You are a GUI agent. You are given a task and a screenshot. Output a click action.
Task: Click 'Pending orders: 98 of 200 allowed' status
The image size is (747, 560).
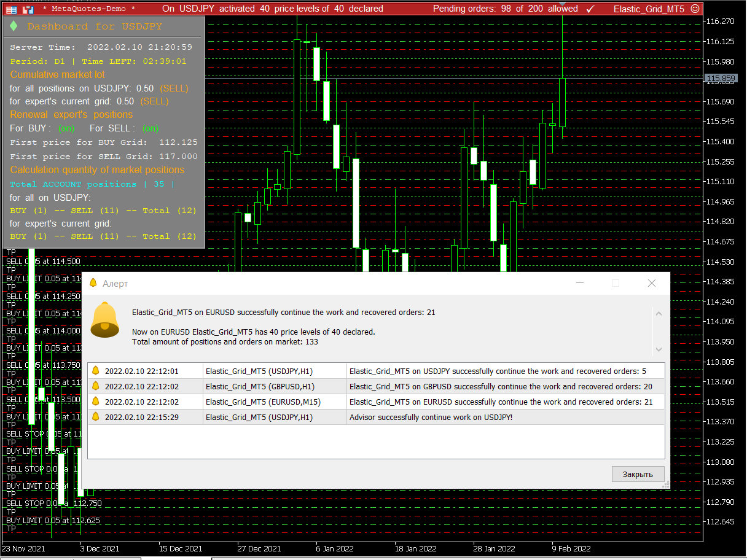click(x=506, y=9)
